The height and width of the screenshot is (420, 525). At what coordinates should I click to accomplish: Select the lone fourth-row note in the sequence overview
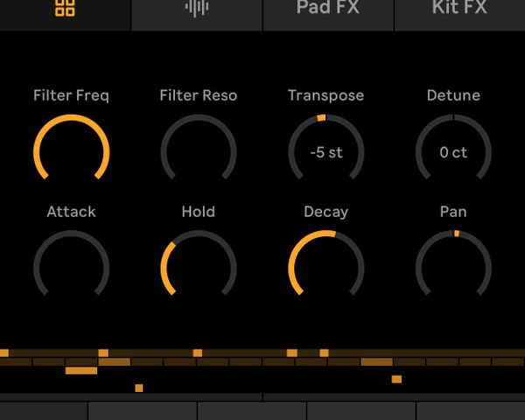[396, 379]
